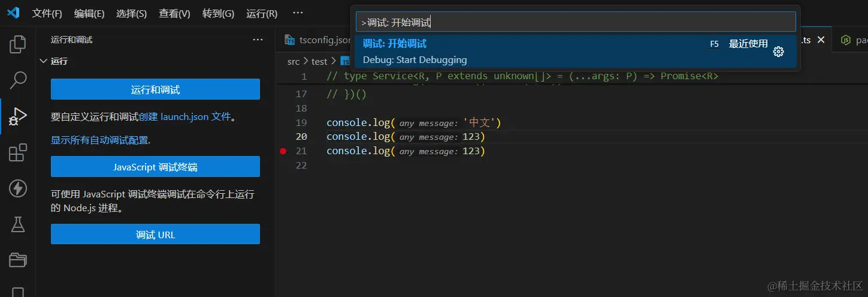
Task: Click line number 17 in gutter
Action: [302, 94]
